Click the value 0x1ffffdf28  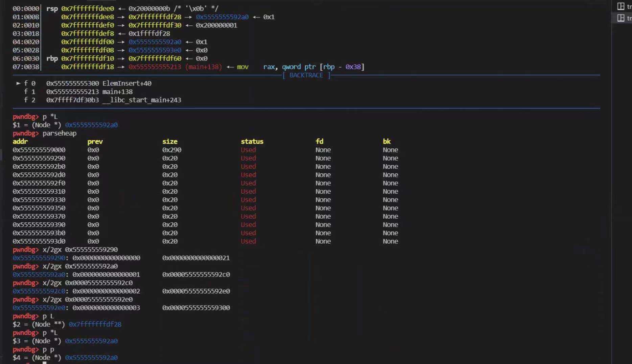click(149, 33)
